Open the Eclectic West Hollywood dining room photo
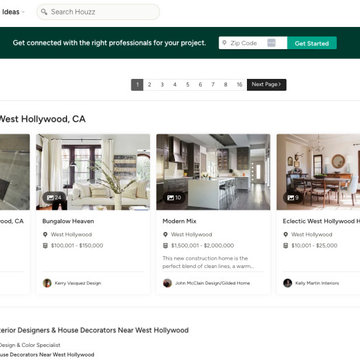360x360 pixels. pos(318,172)
